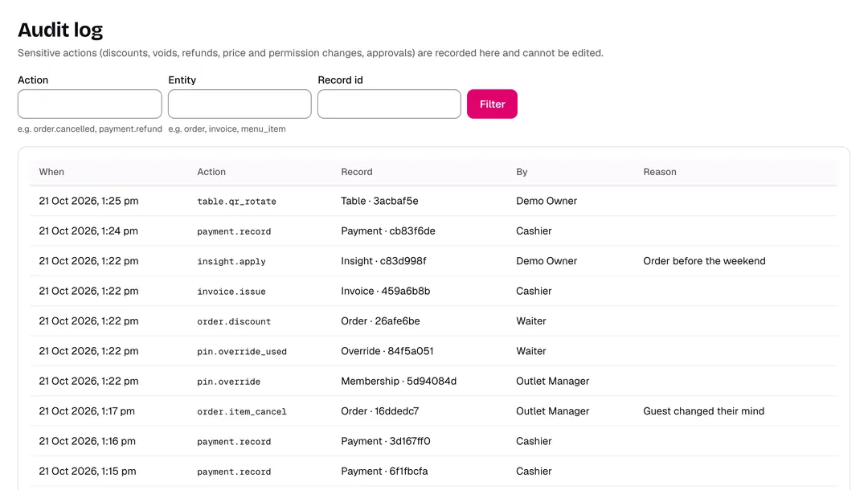Viewport: 868px width, 490px height.
Task: Click the Record id input field
Action: coord(389,104)
